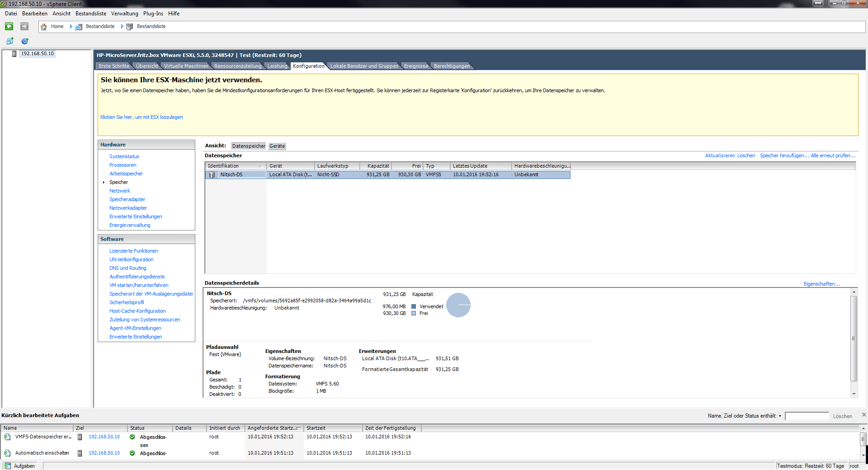Click the Home icon in breadcrumb
The width and height of the screenshot is (868, 470).
click(44, 27)
